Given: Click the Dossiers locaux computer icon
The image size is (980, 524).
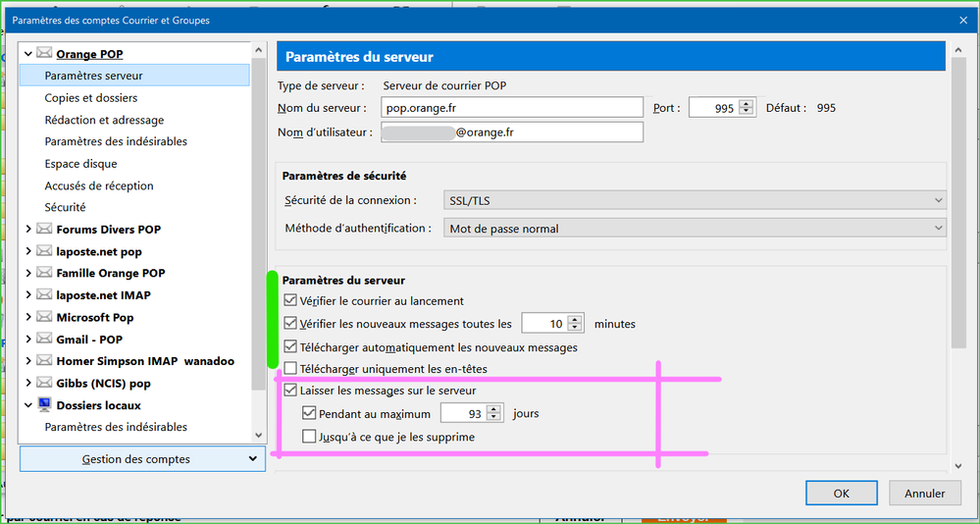Looking at the screenshot, I should click(44, 404).
